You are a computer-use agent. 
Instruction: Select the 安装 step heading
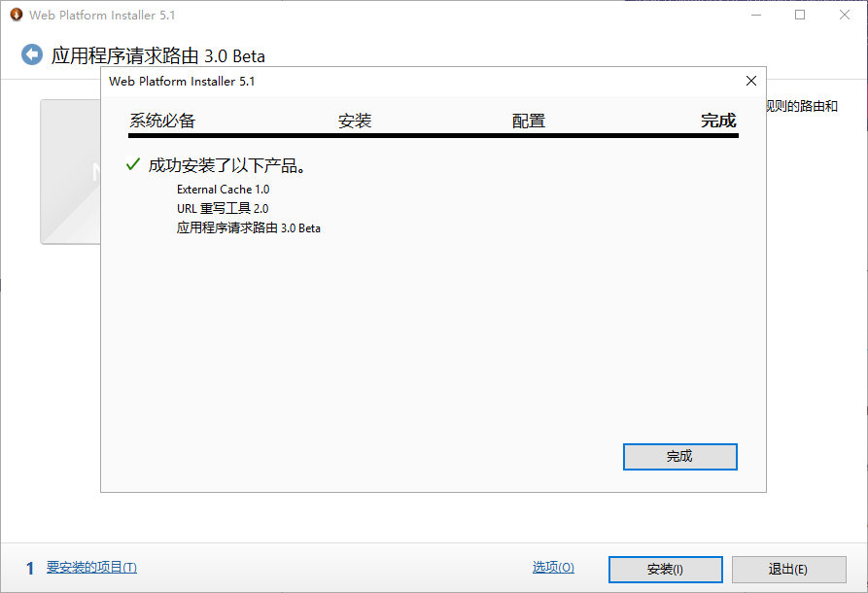click(355, 121)
